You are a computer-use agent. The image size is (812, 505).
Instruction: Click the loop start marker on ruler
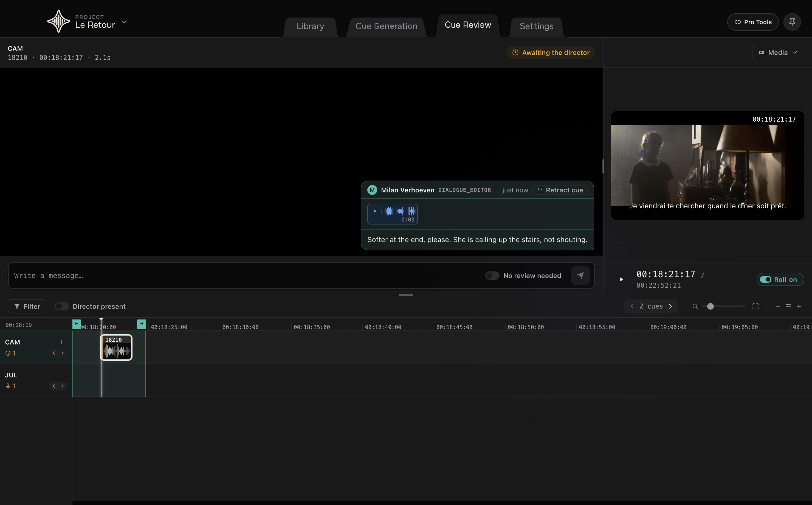77,324
